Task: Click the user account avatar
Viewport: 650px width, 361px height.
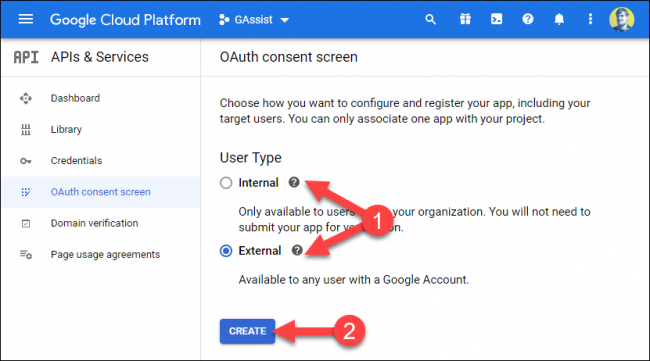Action: pos(621,19)
